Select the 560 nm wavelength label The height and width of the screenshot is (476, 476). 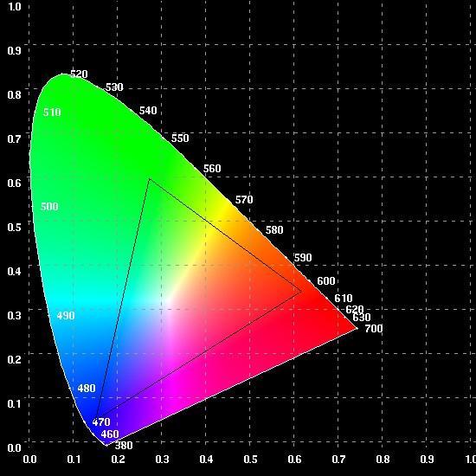[x=212, y=169]
